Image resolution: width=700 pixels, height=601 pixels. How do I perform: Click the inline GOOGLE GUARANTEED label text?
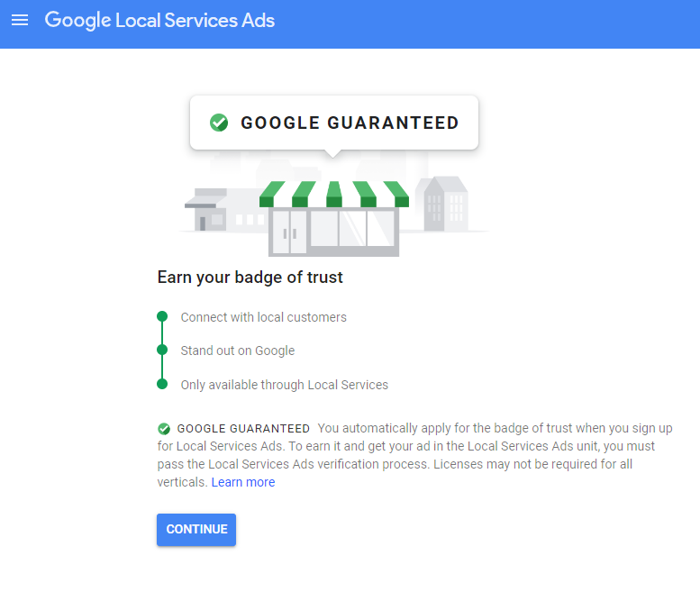click(x=243, y=429)
